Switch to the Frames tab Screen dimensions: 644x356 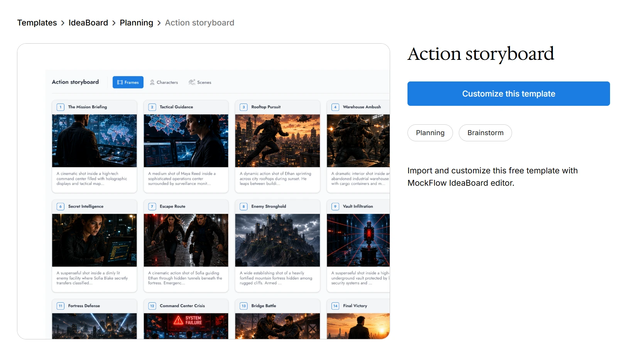point(128,82)
